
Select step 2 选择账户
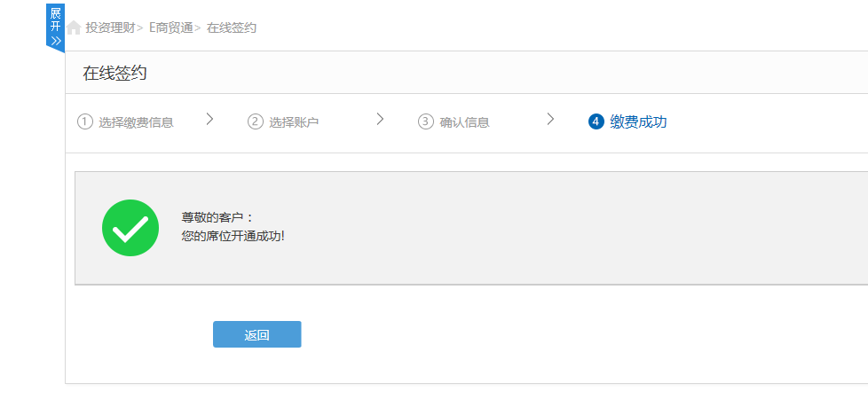(x=294, y=122)
